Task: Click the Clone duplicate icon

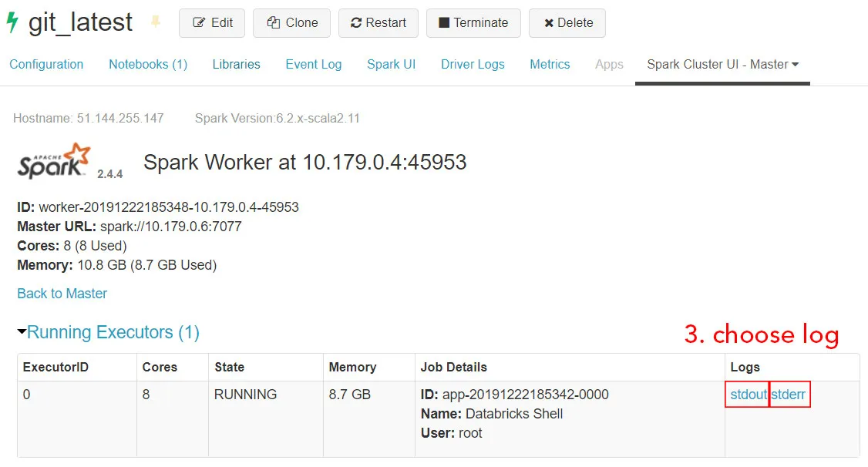Action: tap(273, 22)
